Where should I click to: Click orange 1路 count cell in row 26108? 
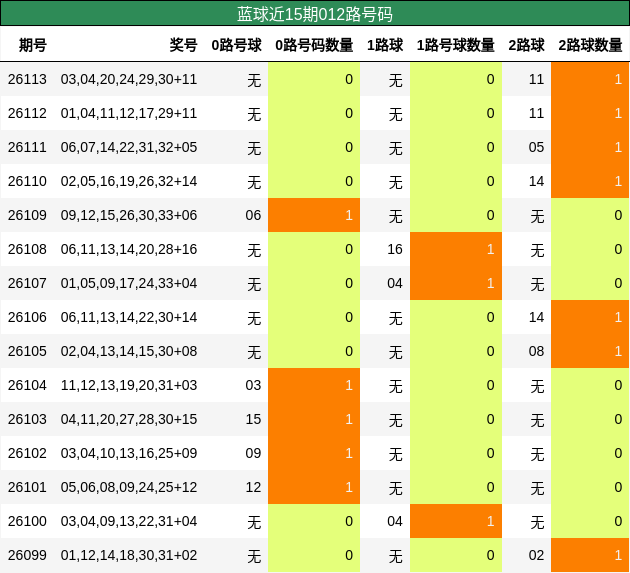point(456,249)
